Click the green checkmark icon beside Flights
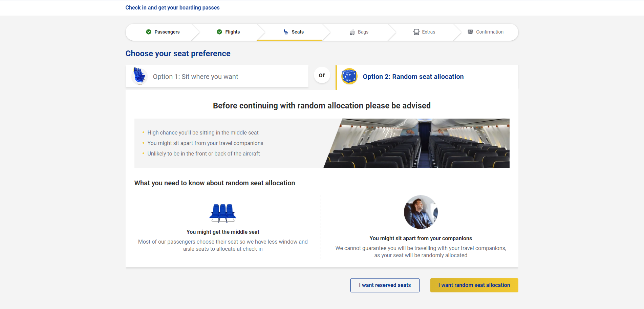This screenshot has height=309, width=644. 219,32
